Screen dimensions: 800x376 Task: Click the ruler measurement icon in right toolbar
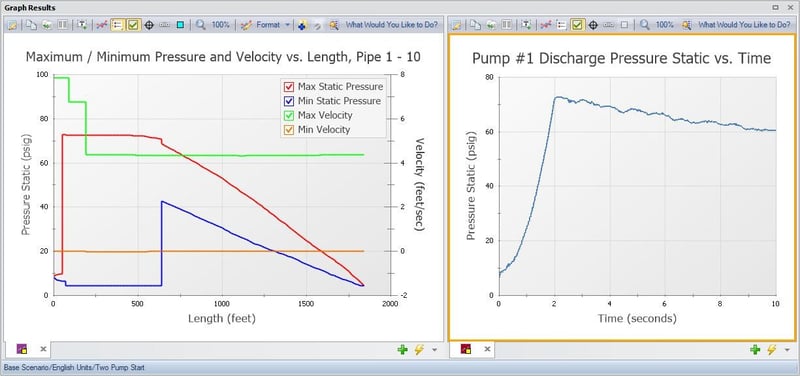(608, 24)
